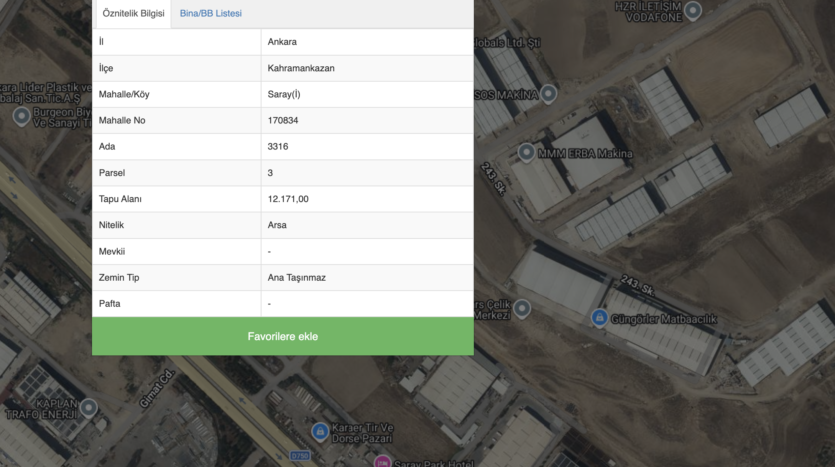835x467 pixels.
Task: Click the HZR İletişim Vodafone map pin
Action: tap(693, 11)
